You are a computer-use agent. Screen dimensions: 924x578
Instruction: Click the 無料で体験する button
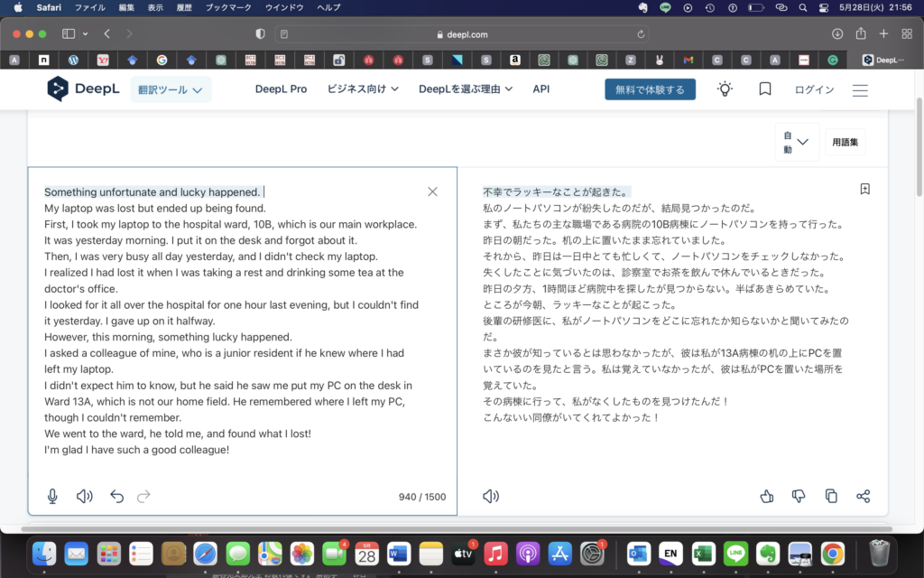[x=651, y=89]
